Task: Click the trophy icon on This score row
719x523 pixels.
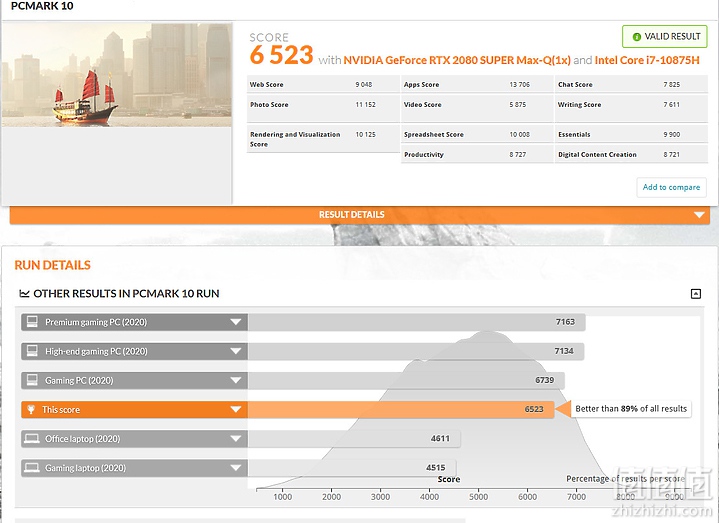Action: [31, 409]
